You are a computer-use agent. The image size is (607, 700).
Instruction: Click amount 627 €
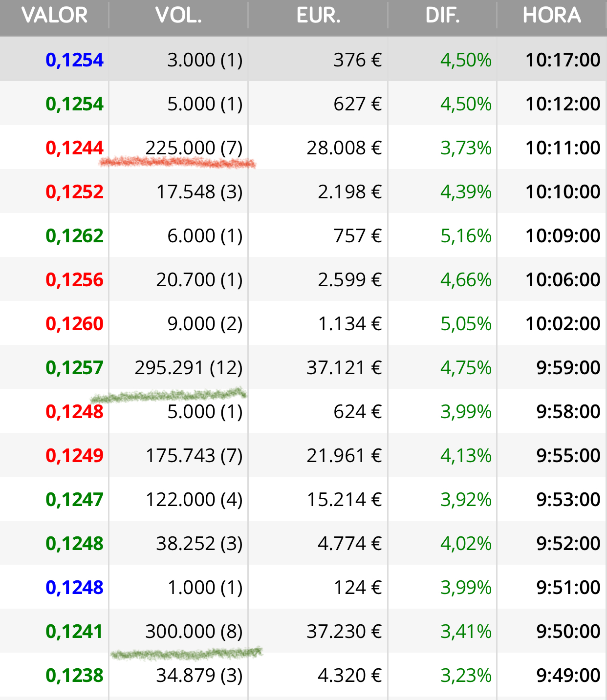point(358,104)
